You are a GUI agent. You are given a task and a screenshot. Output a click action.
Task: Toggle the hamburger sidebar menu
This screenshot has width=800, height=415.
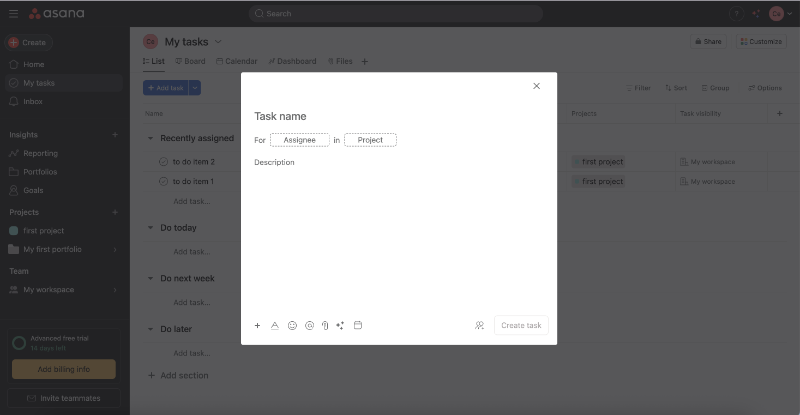coord(14,14)
